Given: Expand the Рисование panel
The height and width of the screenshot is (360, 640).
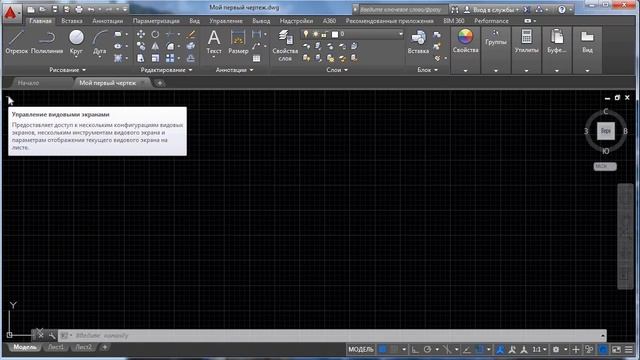Looking at the screenshot, I should click(x=67, y=70).
